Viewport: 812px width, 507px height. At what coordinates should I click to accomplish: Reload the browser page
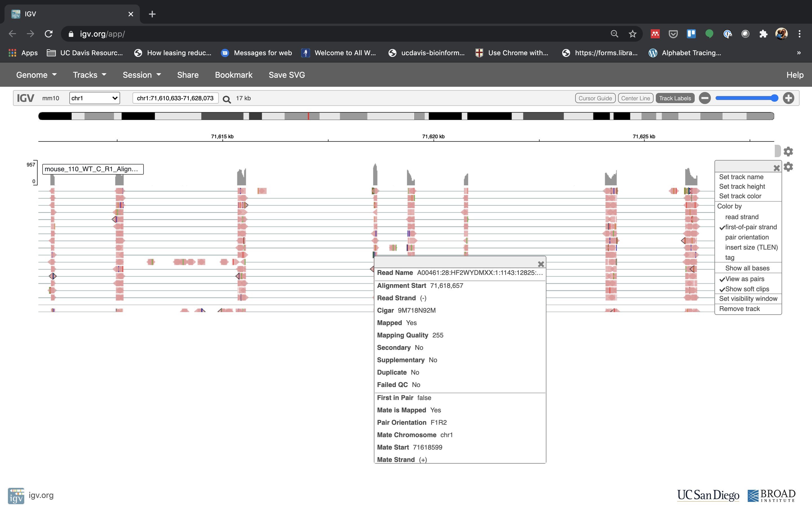[x=49, y=34]
